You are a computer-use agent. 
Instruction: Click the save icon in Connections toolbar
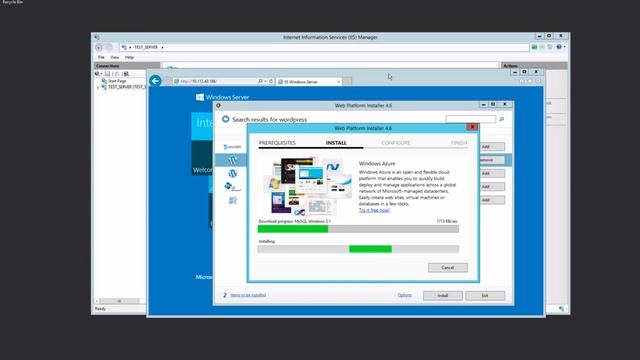tap(107, 74)
